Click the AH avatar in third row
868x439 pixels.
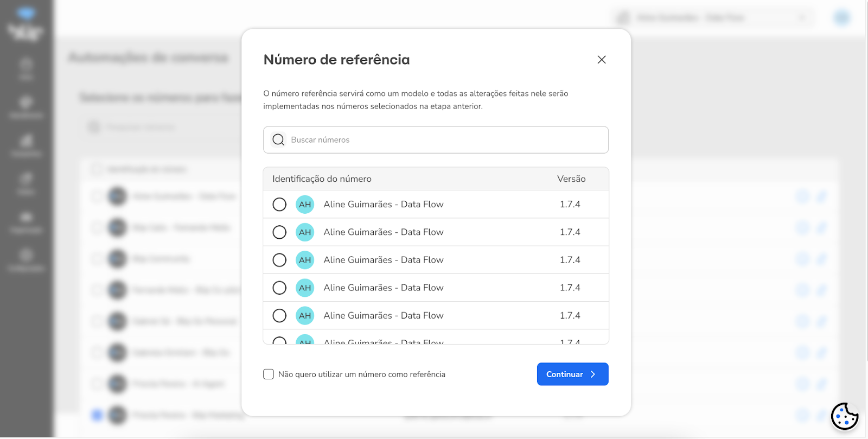pos(305,260)
